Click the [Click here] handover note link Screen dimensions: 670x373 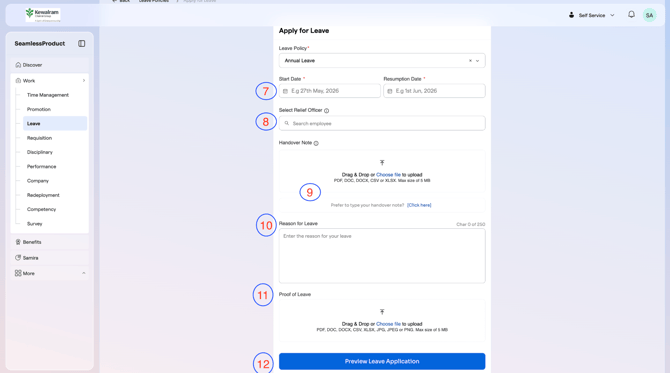click(419, 205)
